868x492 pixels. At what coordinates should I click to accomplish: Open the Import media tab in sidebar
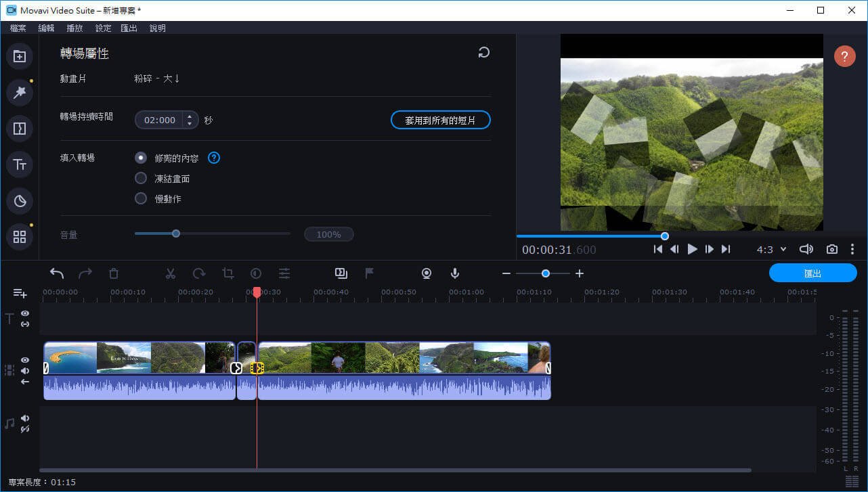tap(20, 57)
